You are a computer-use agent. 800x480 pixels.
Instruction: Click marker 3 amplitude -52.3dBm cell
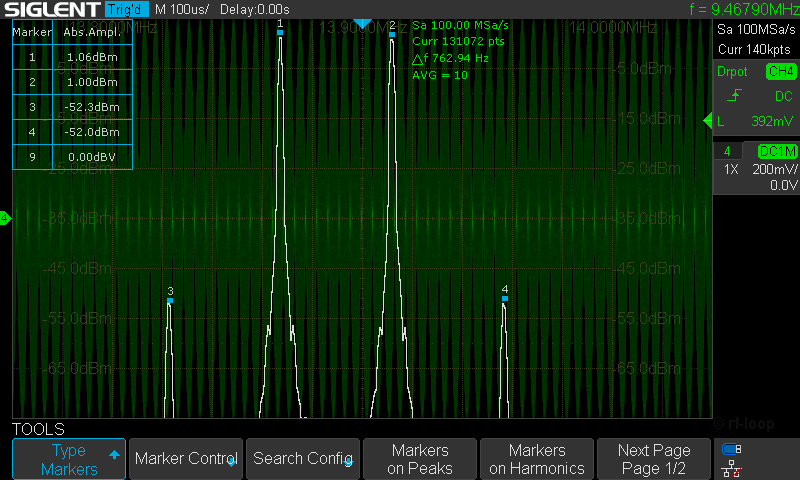point(92,107)
